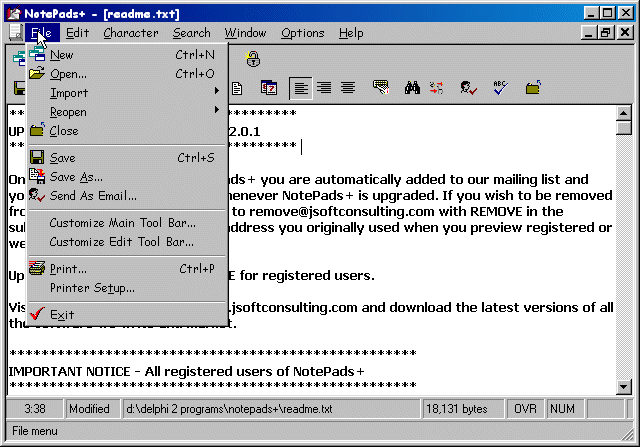640x447 pixels.
Task: Choose New from the File menu
Action: 127,55
